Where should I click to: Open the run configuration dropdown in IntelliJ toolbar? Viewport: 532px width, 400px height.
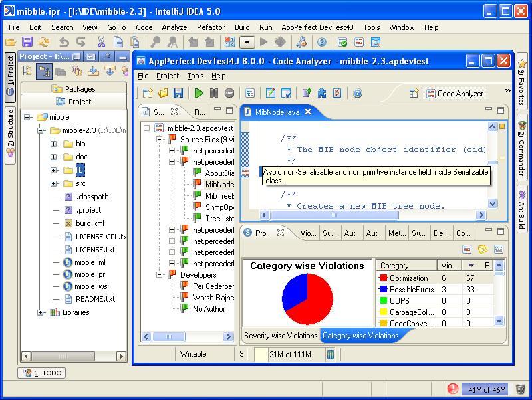pos(247,43)
